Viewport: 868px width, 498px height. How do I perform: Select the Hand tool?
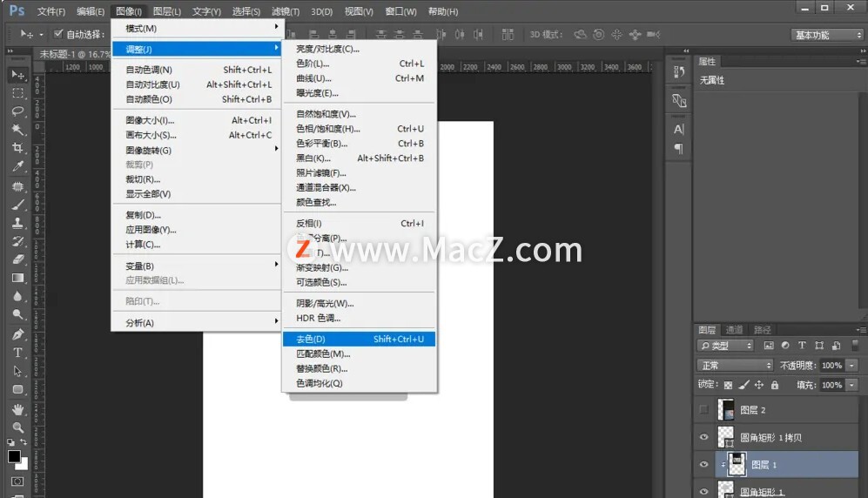[17, 409]
